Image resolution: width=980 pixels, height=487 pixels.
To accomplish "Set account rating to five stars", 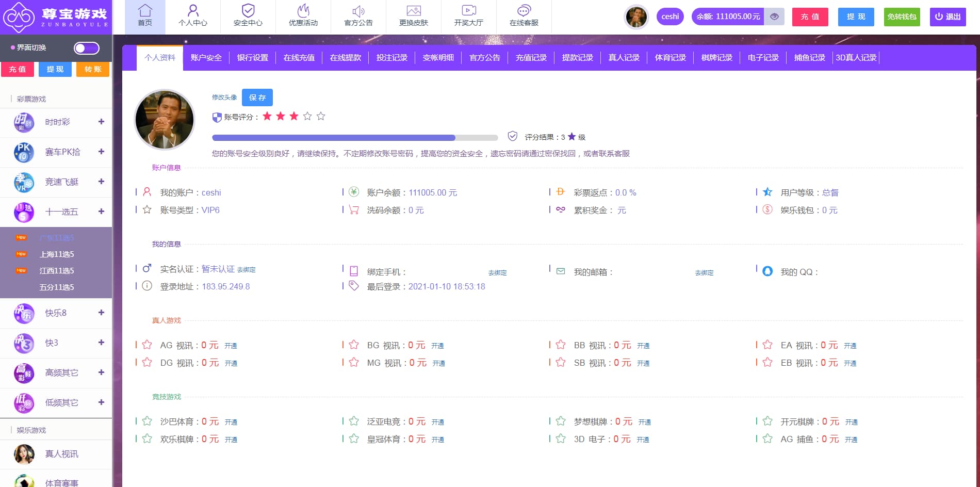I will point(321,116).
